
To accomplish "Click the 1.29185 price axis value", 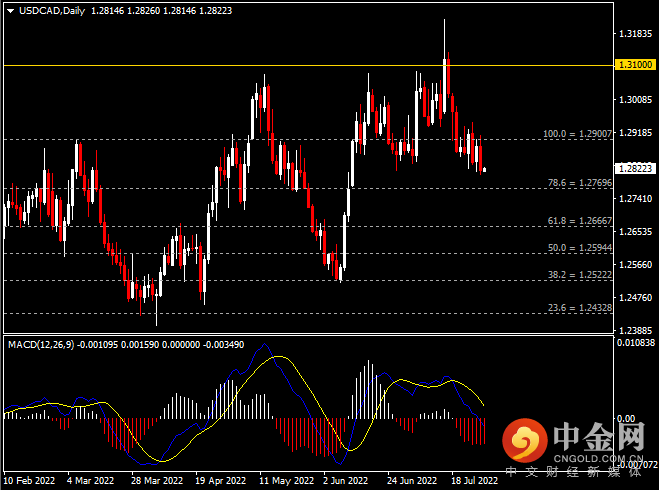I will (635, 133).
